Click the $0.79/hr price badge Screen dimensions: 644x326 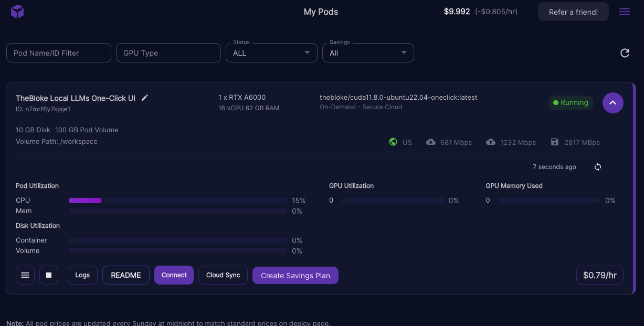[600, 275]
